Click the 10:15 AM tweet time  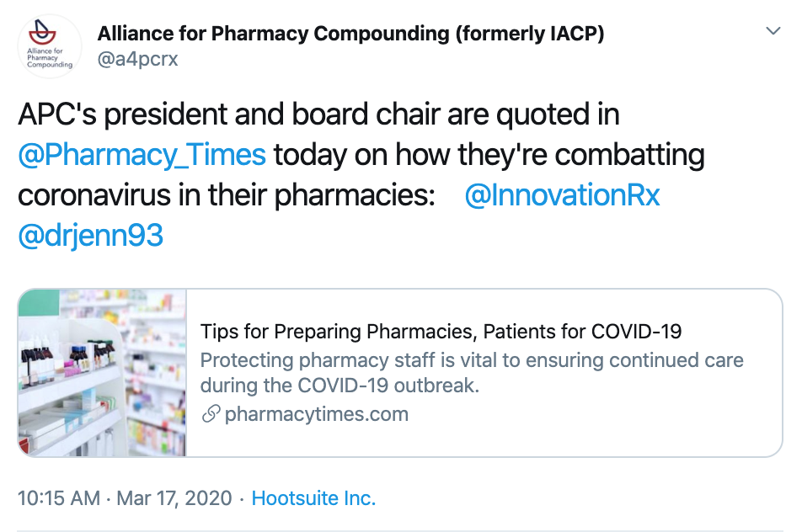pos(58,497)
